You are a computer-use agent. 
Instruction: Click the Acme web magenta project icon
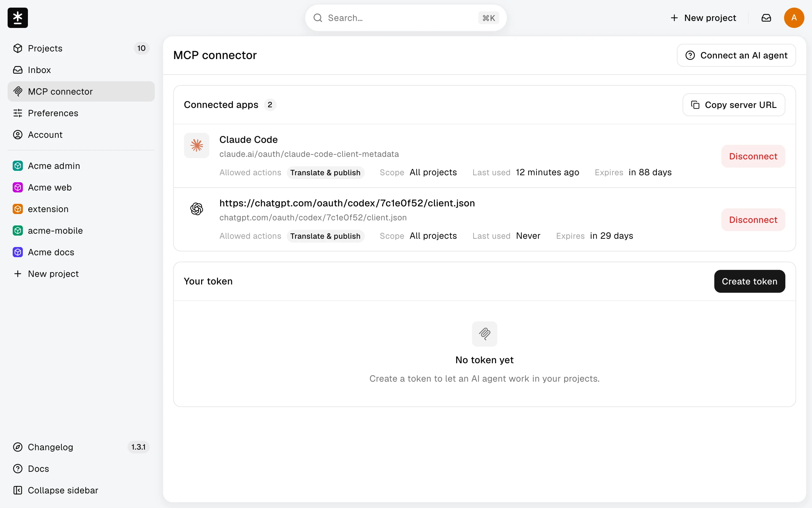[18, 187]
